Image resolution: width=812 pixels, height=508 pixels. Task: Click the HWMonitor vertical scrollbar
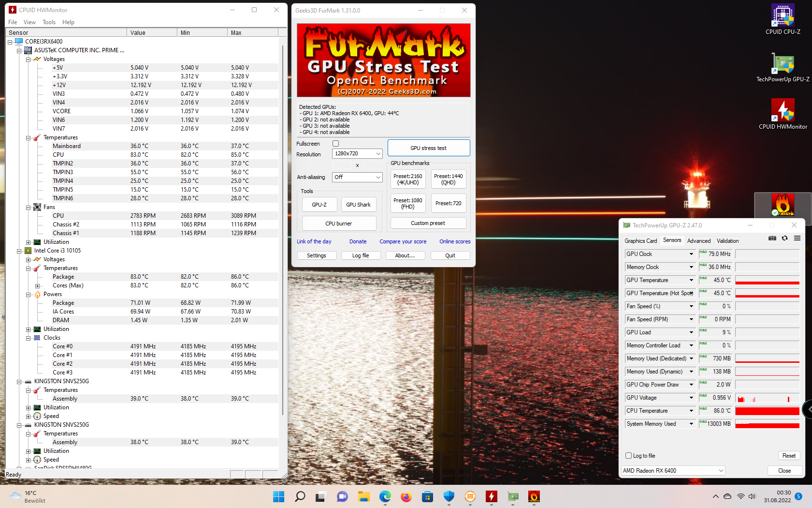point(283,230)
